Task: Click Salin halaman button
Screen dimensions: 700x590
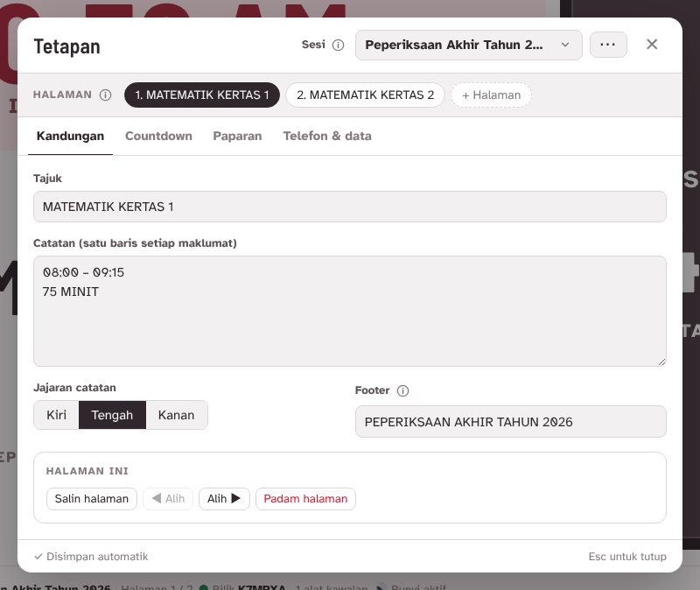Action: (x=92, y=499)
